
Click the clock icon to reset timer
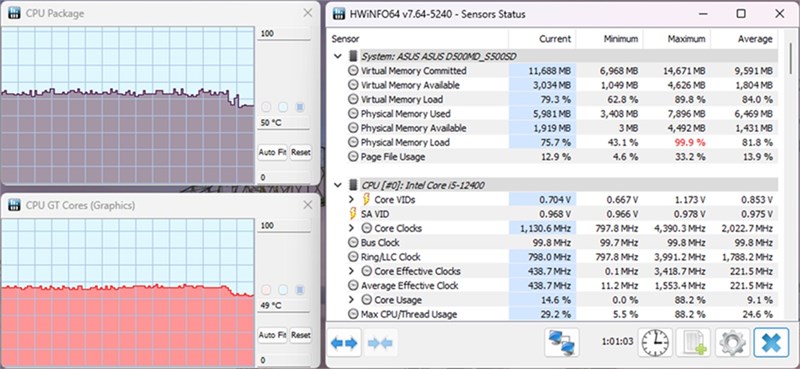point(655,343)
